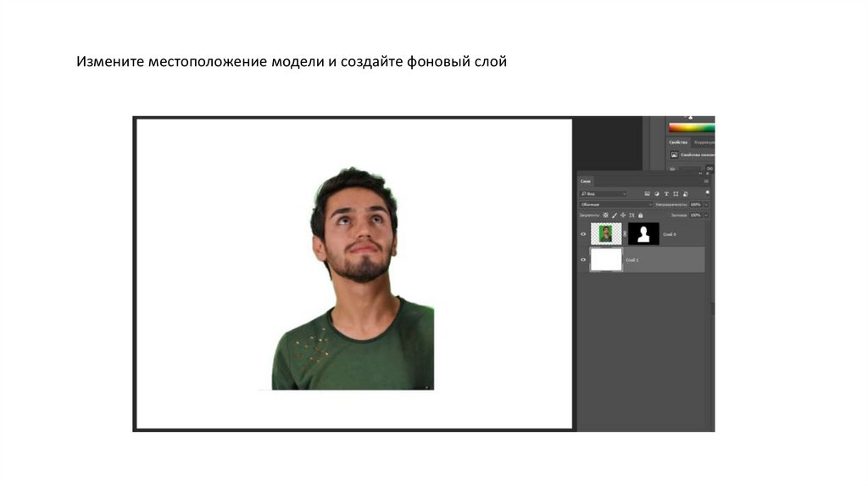Click the Слой 1 layer name
Image resolution: width=868 pixels, height=487 pixels.
tap(632, 260)
